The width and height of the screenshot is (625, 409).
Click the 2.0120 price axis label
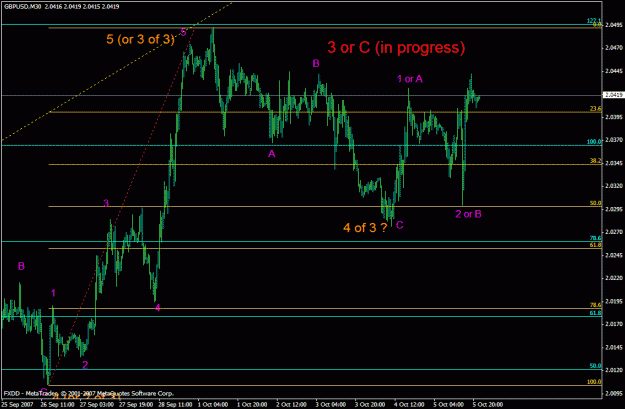(612, 370)
